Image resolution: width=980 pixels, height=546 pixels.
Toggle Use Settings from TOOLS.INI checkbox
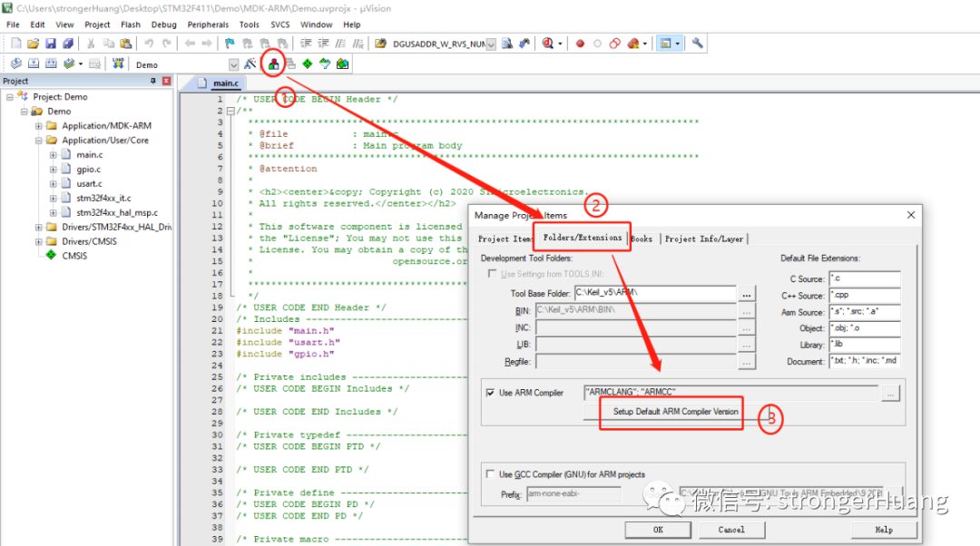point(493,274)
